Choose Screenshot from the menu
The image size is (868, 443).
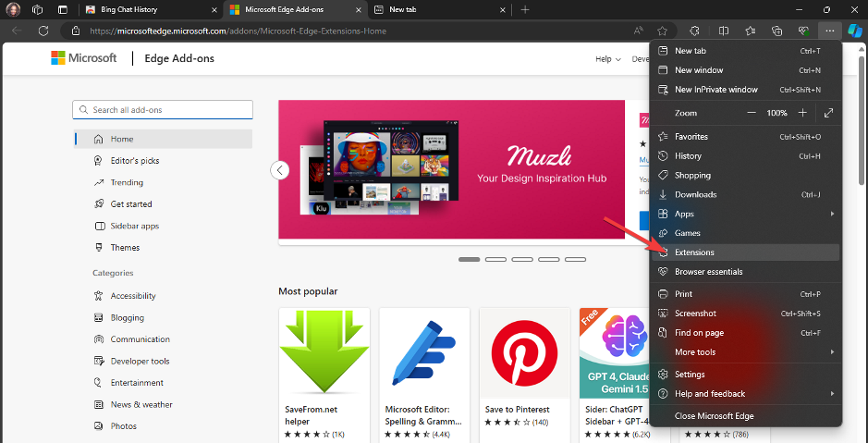(746, 314)
